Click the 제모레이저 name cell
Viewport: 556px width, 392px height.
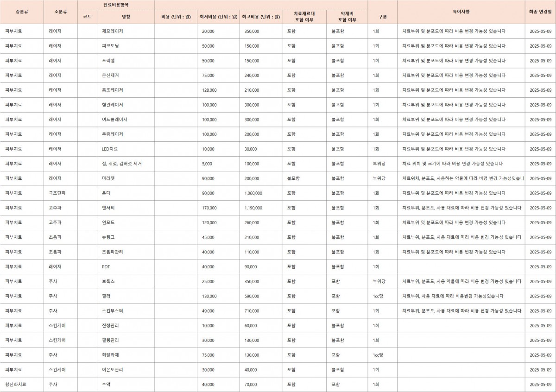tap(112, 31)
